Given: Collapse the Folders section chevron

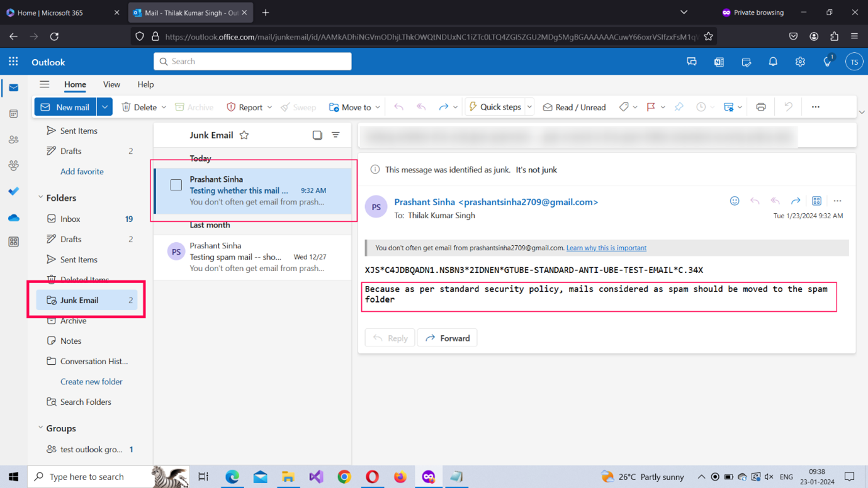Looking at the screenshot, I should point(41,197).
